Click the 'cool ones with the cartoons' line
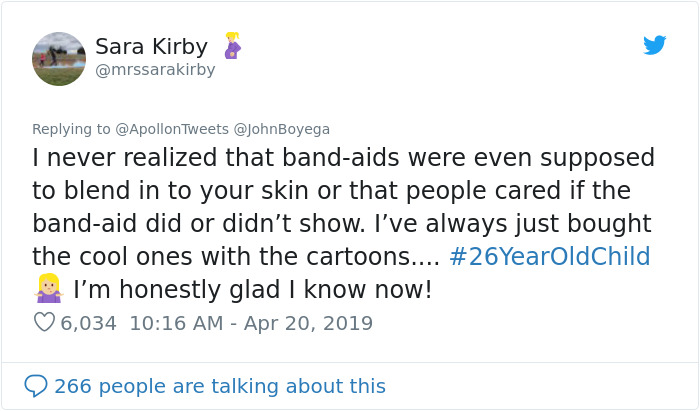The image size is (700, 411). (x=236, y=256)
